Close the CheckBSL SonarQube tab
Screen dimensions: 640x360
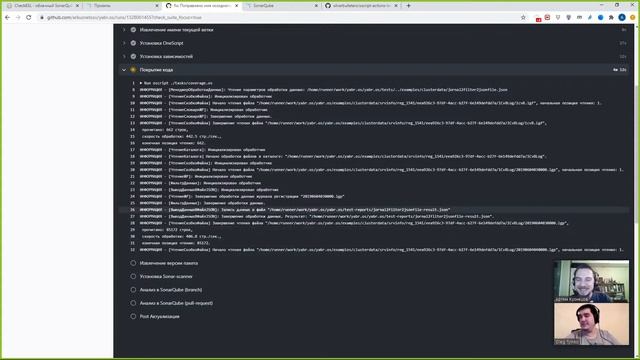(x=77, y=6)
